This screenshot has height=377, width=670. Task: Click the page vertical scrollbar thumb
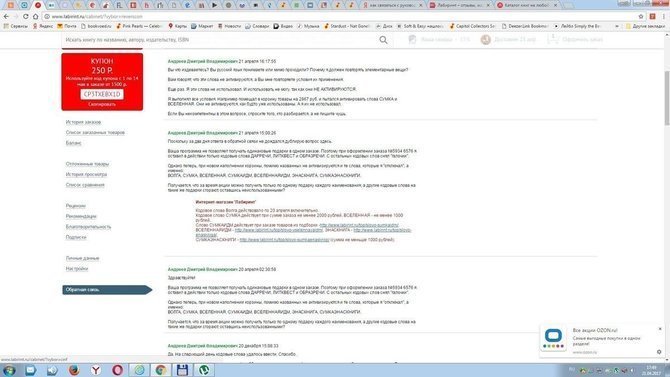[667, 97]
